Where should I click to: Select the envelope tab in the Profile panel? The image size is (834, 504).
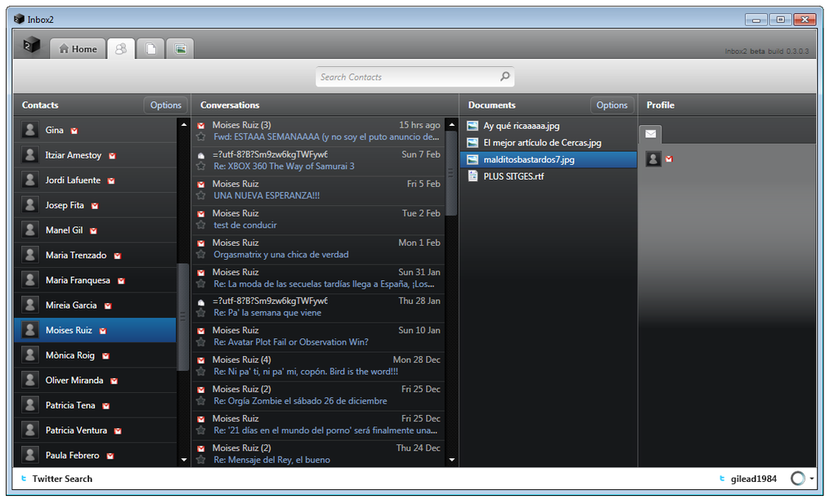tap(650, 134)
